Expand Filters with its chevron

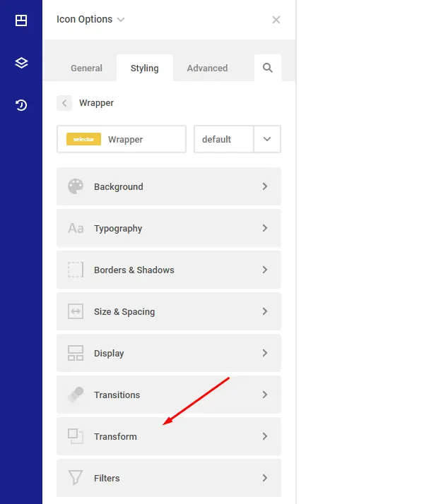click(265, 478)
